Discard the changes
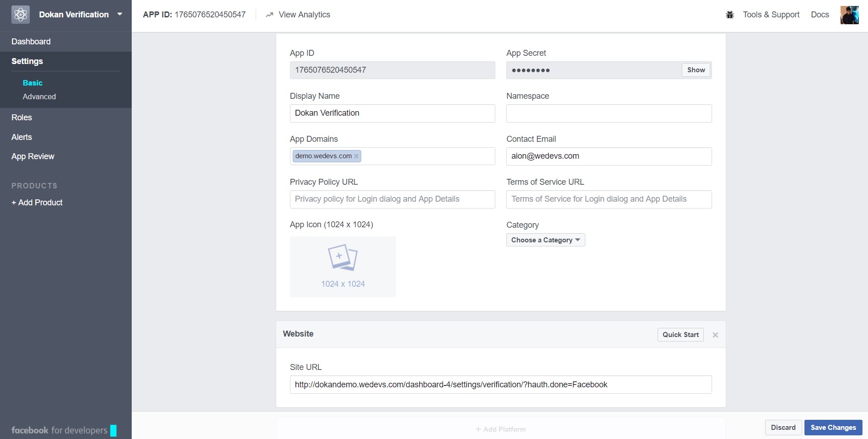Image resolution: width=868 pixels, height=439 pixels. tap(783, 428)
